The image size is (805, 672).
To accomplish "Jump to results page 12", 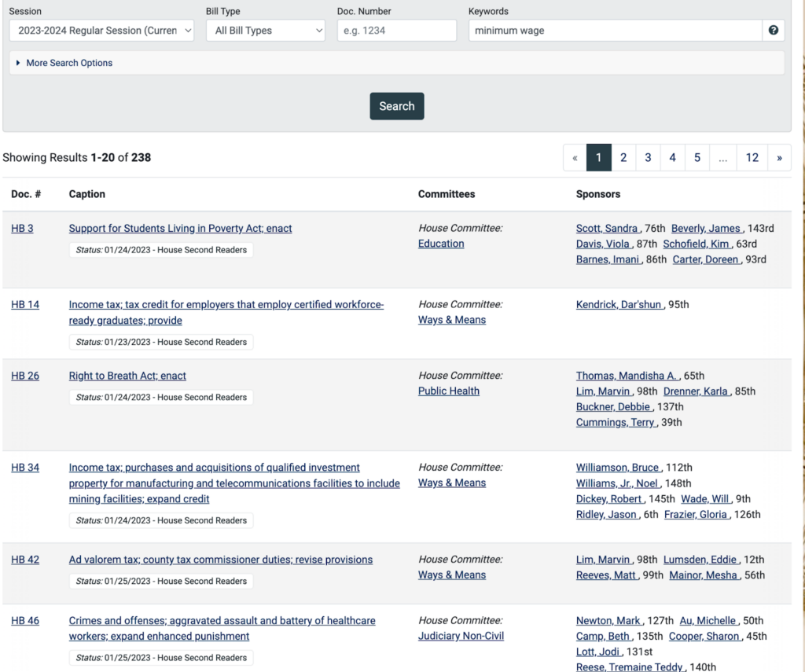I will (x=752, y=158).
